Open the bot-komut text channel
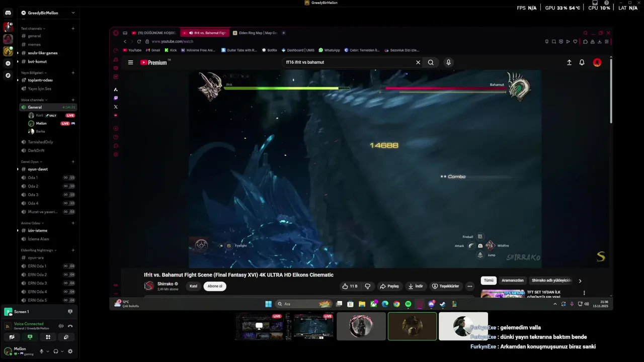The height and width of the screenshot is (362, 644). 48,61
